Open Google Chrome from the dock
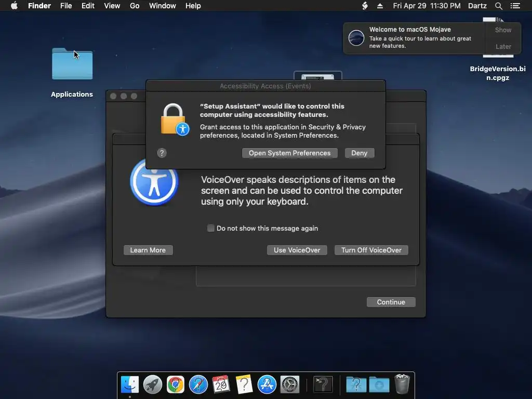532x399 pixels. pos(176,384)
